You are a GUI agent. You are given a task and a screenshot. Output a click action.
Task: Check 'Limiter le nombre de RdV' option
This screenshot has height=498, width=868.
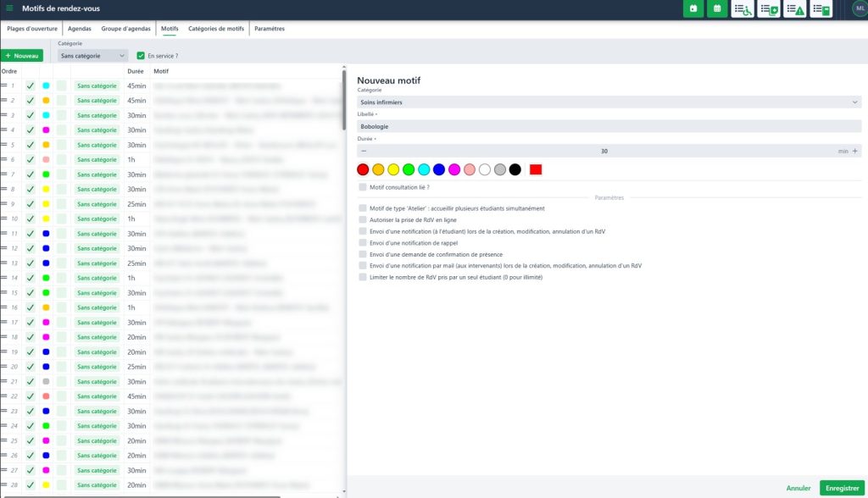pyautogui.click(x=363, y=277)
